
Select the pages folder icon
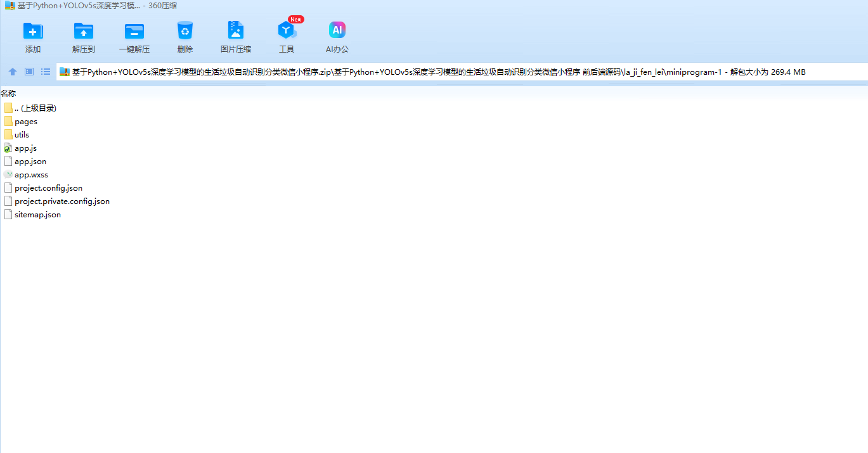coord(8,121)
